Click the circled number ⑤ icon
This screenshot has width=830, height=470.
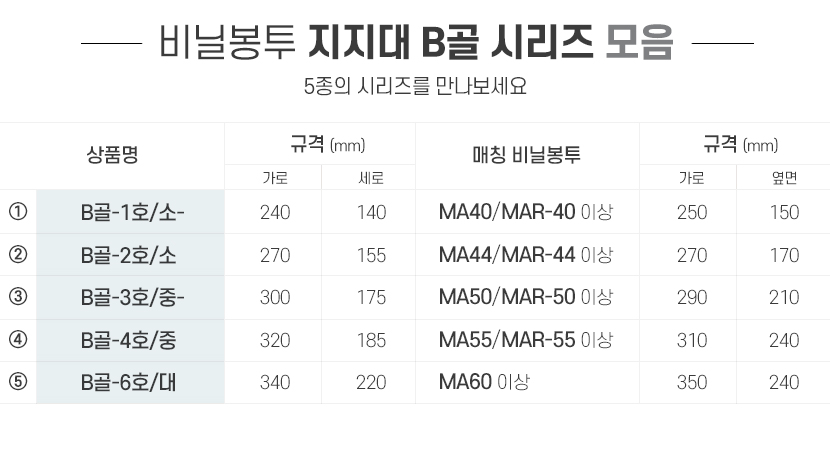18,382
